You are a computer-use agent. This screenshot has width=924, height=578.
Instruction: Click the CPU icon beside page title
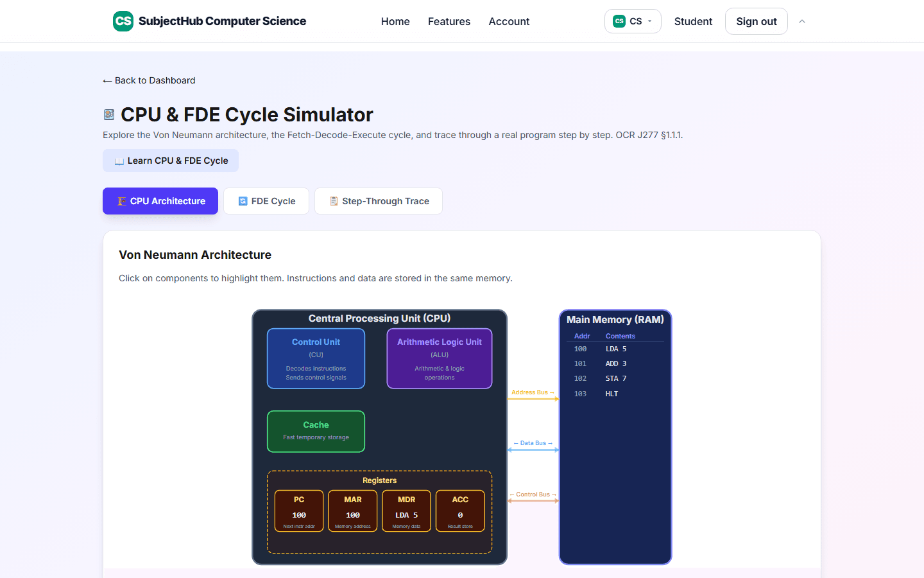(x=109, y=114)
